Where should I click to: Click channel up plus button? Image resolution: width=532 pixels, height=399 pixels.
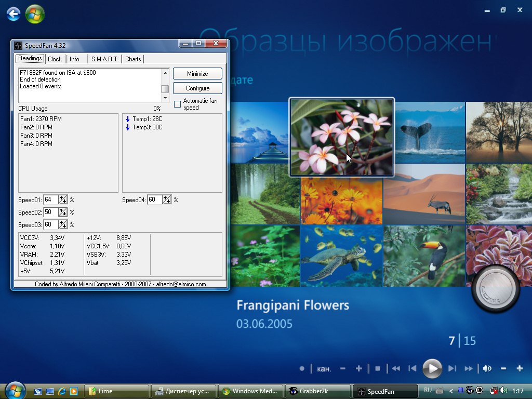coord(358,368)
